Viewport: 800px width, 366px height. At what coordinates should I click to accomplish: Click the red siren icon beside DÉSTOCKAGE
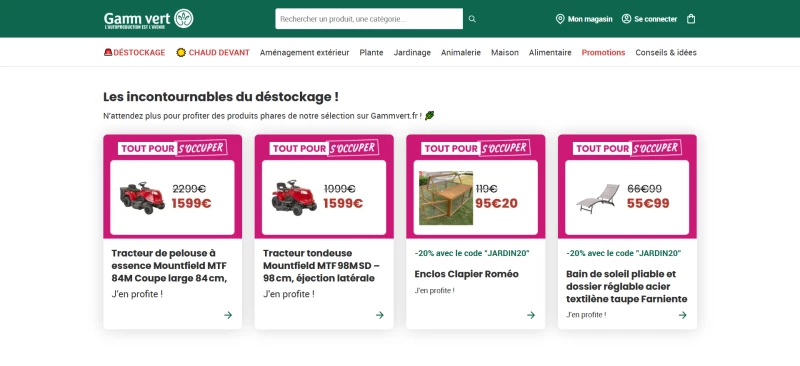click(x=108, y=52)
